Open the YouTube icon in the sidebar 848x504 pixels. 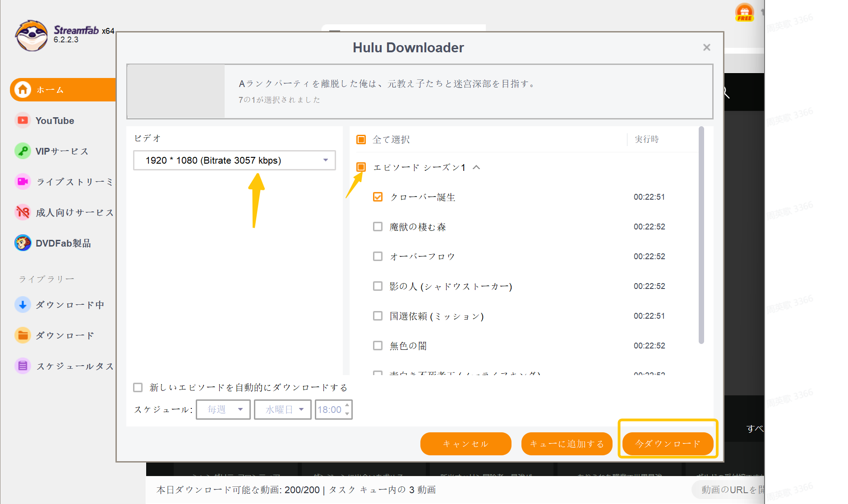(23, 120)
